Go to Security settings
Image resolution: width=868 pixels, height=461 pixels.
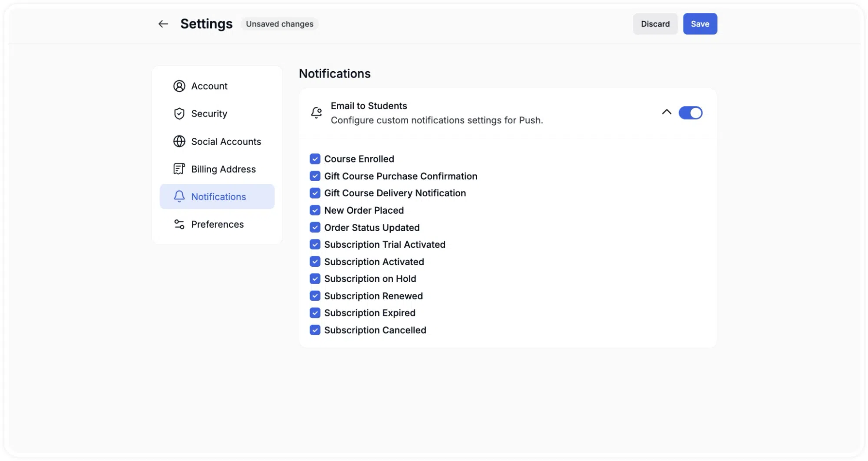coord(217,113)
